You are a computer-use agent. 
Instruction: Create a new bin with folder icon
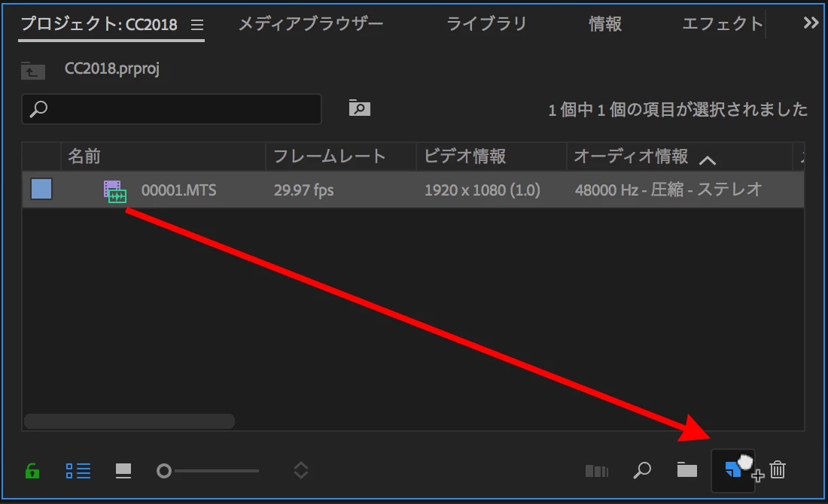[687, 469]
